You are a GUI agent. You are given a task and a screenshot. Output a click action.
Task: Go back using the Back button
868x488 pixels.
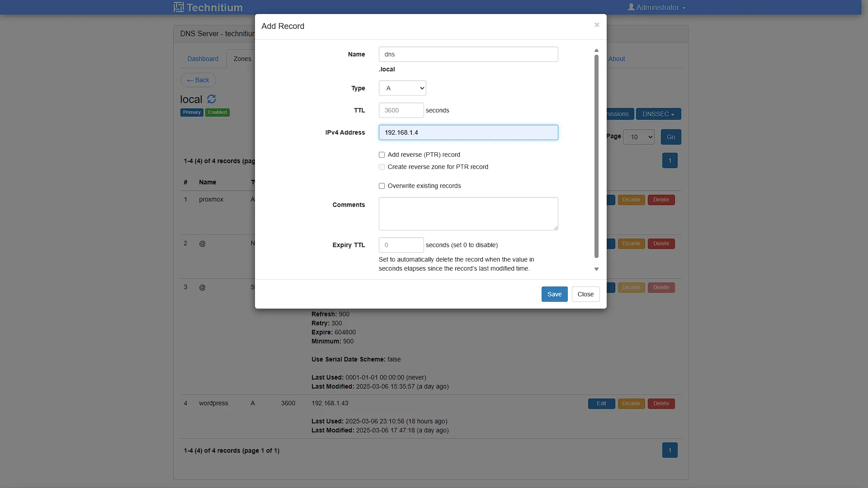(198, 80)
